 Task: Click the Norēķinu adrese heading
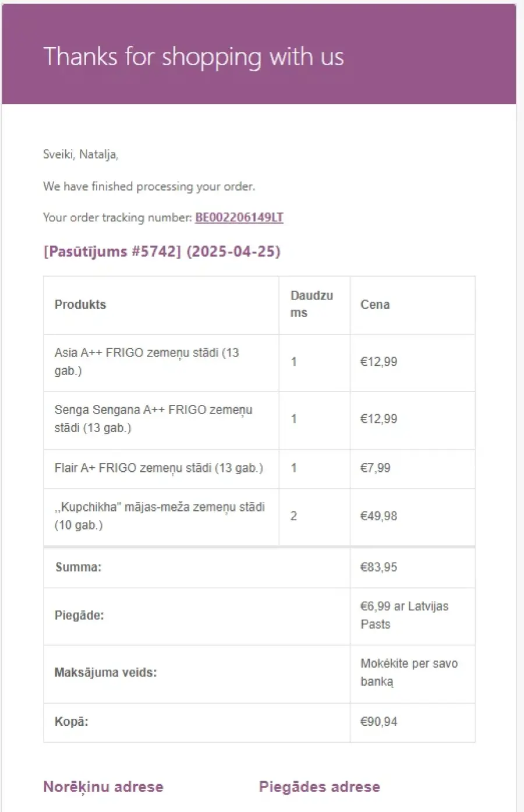[x=103, y=787]
